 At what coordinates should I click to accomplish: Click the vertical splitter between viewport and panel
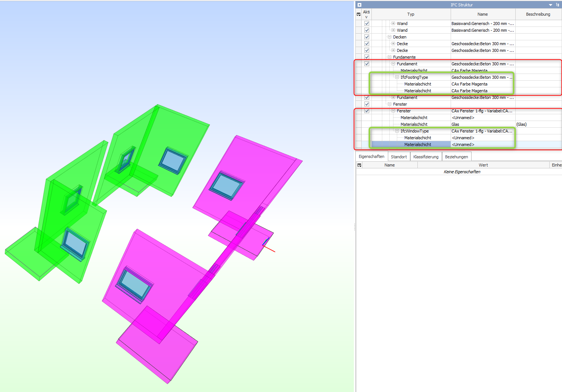(x=355, y=227)
